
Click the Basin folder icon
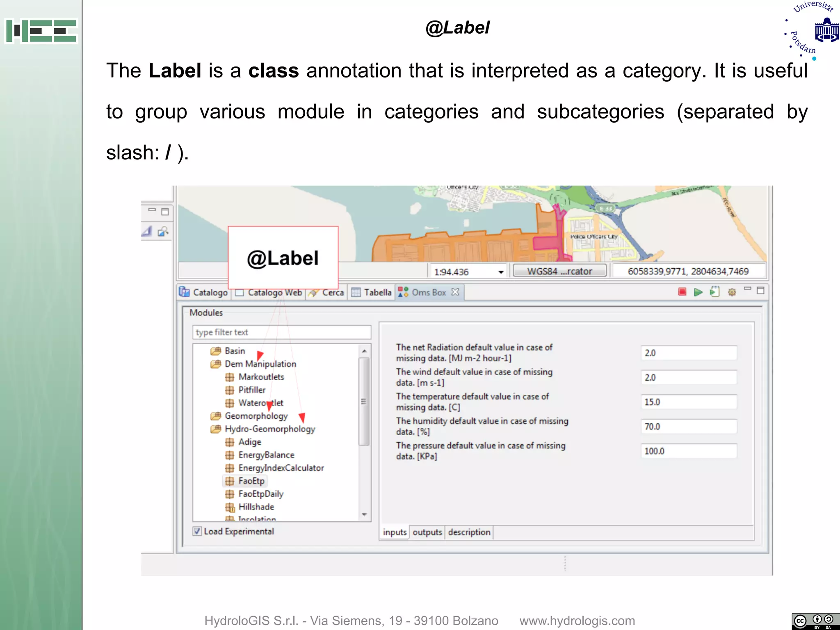click(216, 351)
